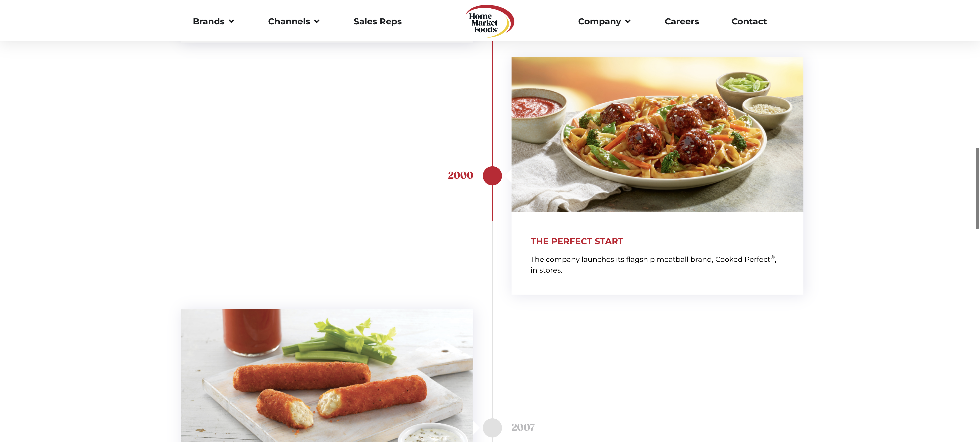The image size is (980, 442).
Task: Click the 2007 year label
Action: tap(523, 427)
